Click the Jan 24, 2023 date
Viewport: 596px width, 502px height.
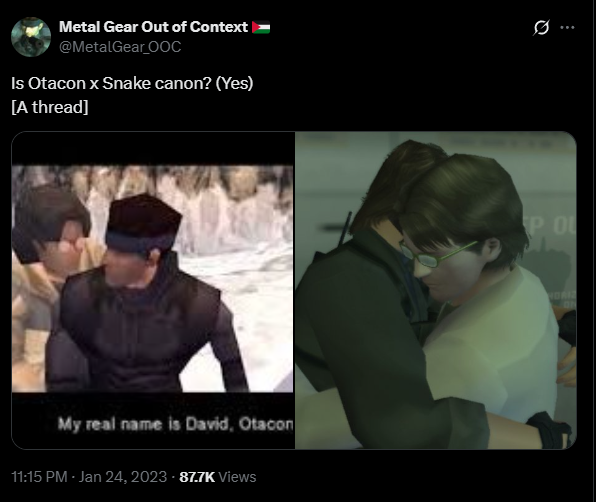[x=123, y=477]
